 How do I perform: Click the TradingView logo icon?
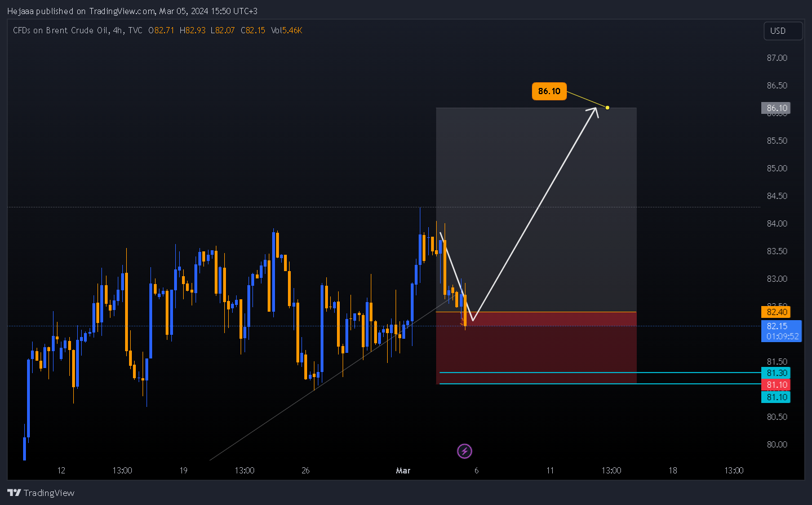[x=14, y=493]
